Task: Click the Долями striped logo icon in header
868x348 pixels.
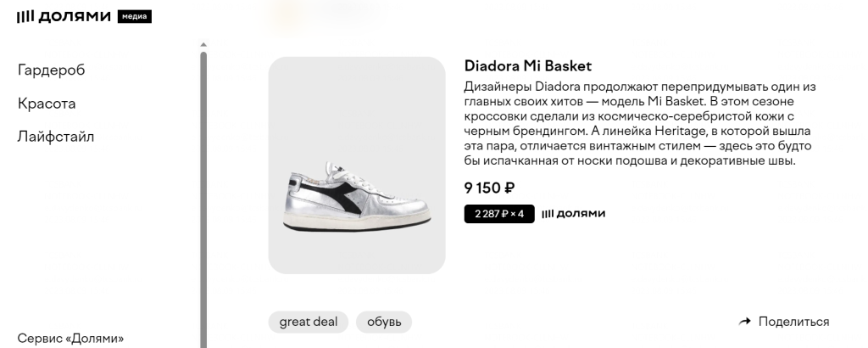Action: (25, 17)
